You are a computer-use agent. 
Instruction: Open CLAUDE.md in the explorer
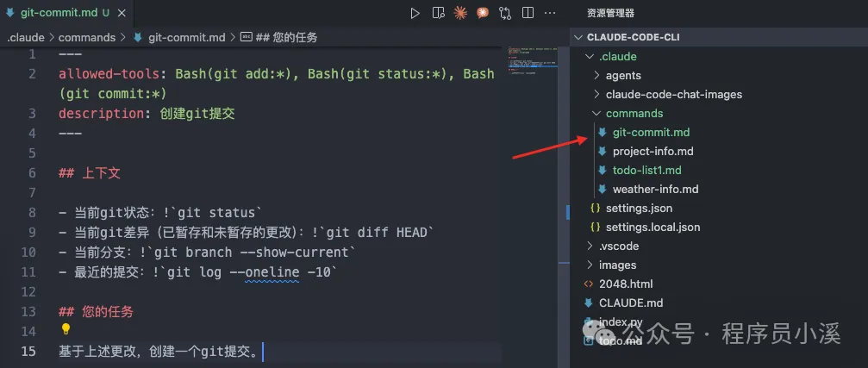(630, 303)
